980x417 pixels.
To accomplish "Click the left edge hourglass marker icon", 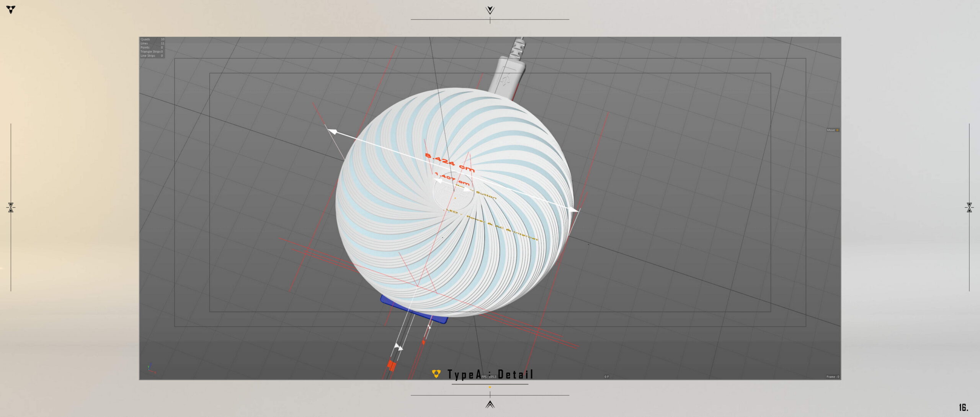I will pyautogui.click(x=11, y=207).
